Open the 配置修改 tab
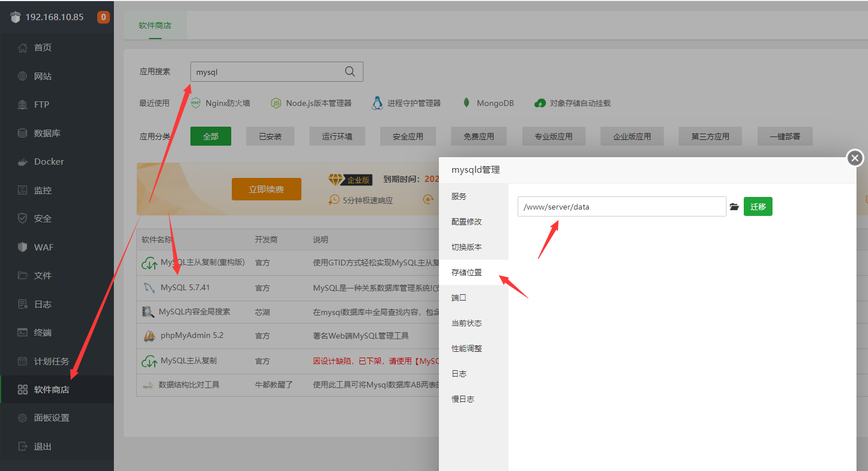The height and width of the screenshot is (471, 868). click(x=473, y=222)
